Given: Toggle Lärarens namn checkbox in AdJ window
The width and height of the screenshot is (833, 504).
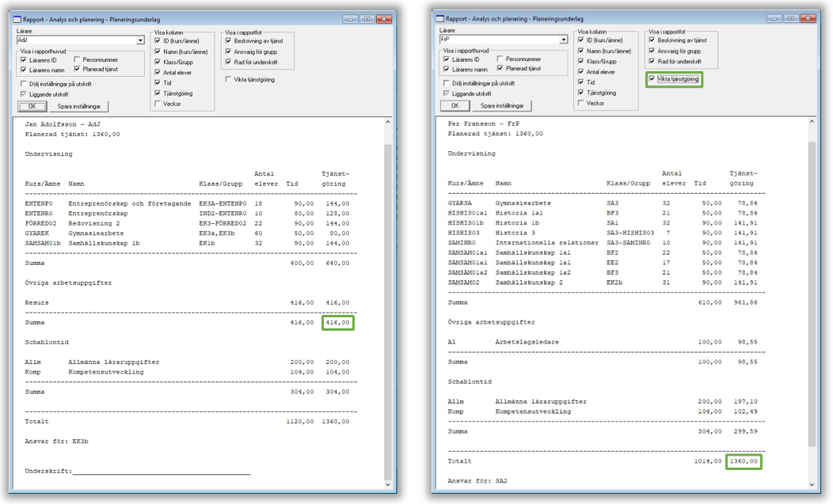Looking at the screenshot, I should [x=24, y=70].
